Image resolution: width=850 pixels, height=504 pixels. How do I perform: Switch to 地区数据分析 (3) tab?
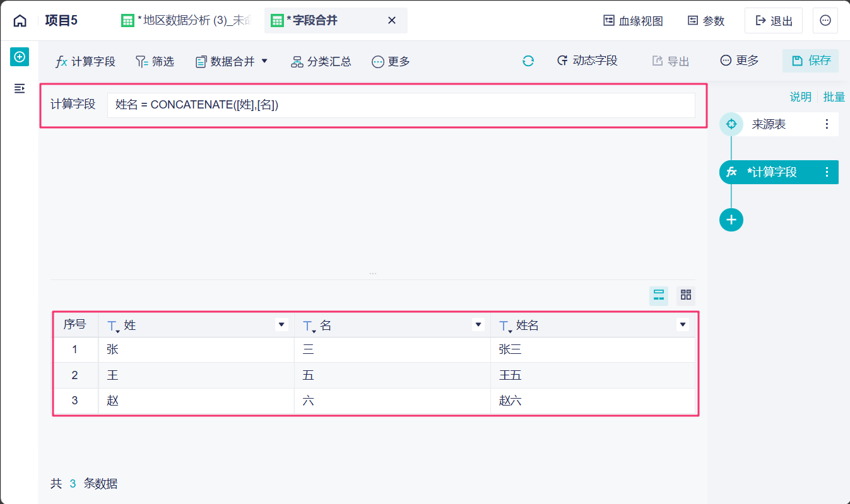pos(186,20)
